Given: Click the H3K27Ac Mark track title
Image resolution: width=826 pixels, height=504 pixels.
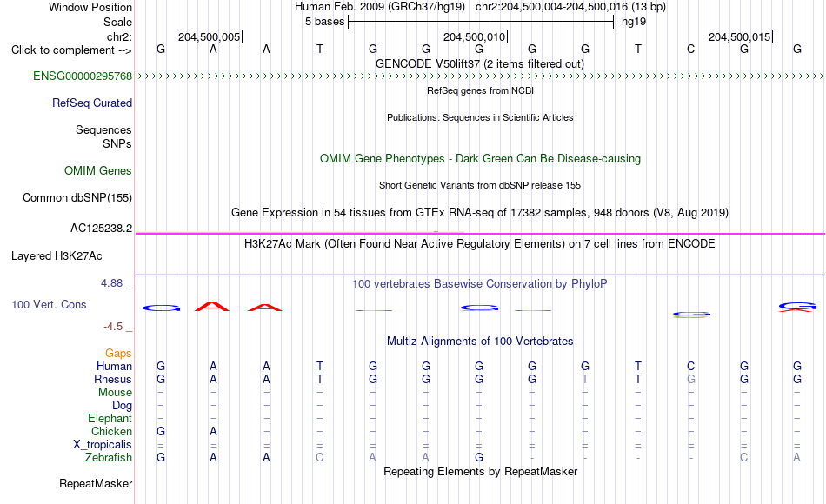Looking at the screenshot, I should coord(480,244).
